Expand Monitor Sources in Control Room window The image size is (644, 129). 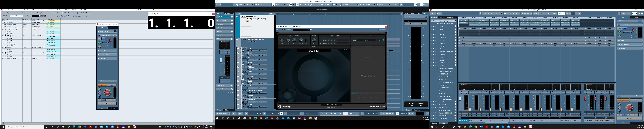pyautogui.click(x=99, y=31)
